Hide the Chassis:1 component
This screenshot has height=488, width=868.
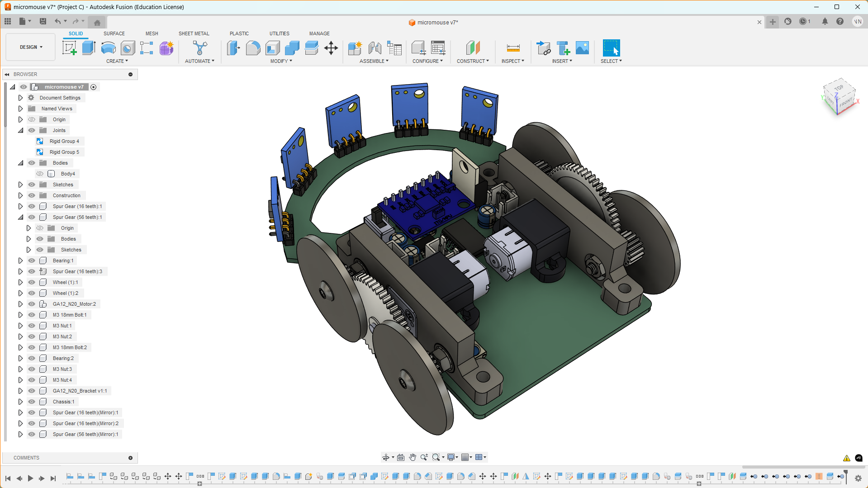point(32,402)
